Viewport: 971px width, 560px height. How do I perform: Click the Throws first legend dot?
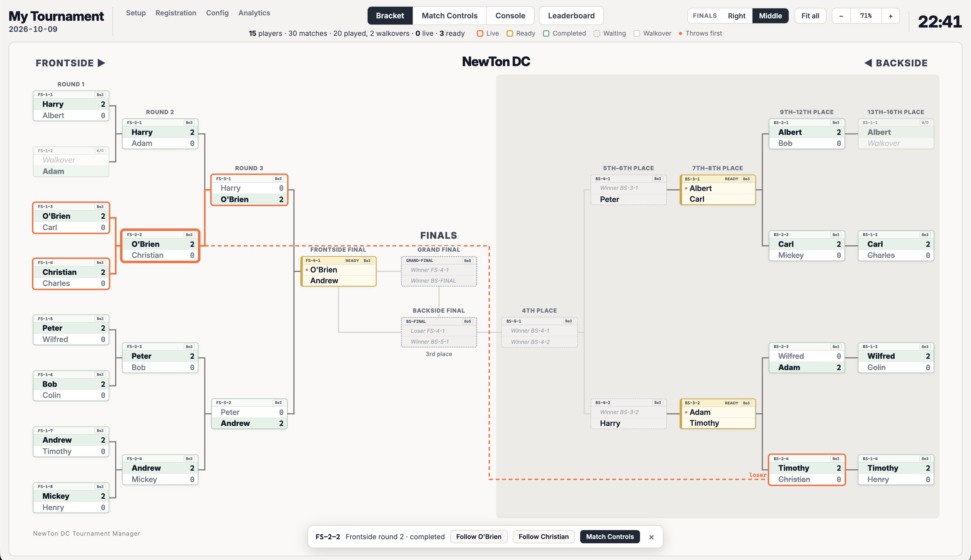pos(680,33)
